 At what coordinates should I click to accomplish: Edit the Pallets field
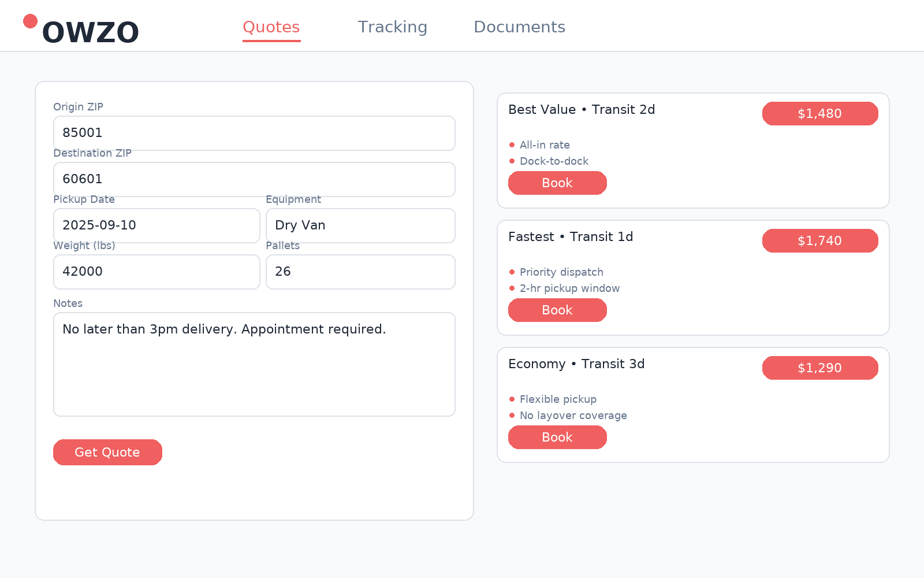pos(360,272)
